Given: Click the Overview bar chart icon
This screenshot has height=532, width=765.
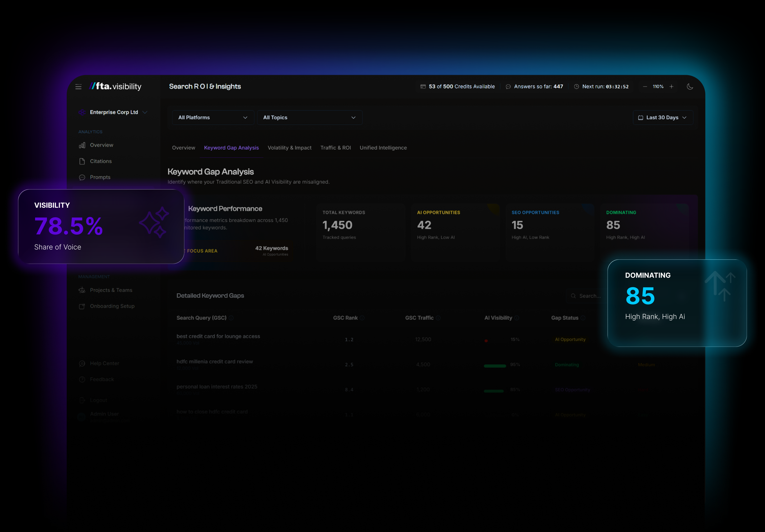Looking at the screenshot, I should pos(82,145).
